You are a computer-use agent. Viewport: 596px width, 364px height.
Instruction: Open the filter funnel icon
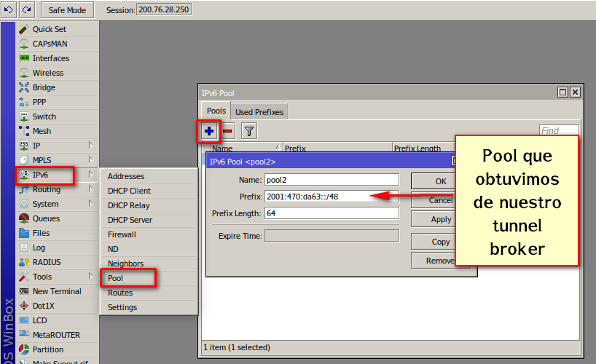click(249, 131)
